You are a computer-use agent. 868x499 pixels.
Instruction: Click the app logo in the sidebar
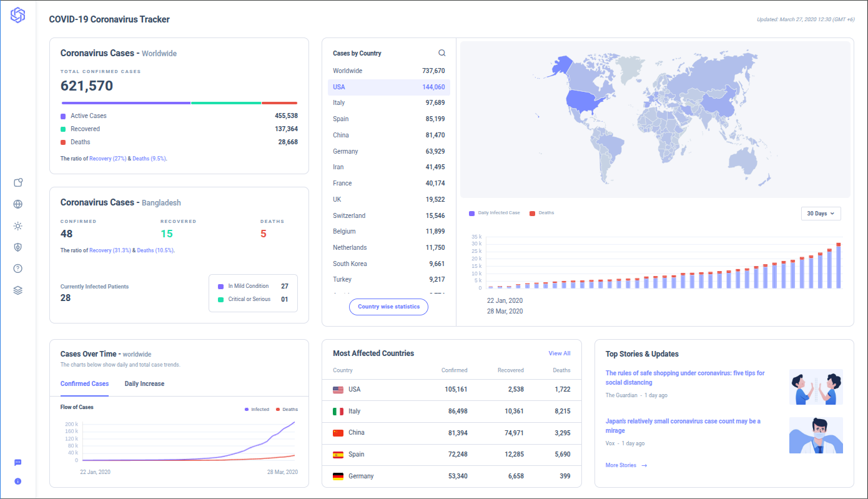pos(17,16)
